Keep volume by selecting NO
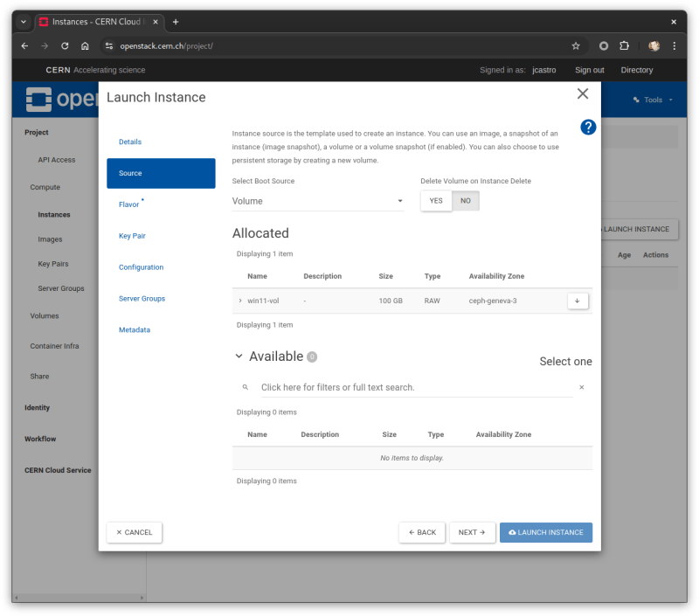 [x=465, y=200]
